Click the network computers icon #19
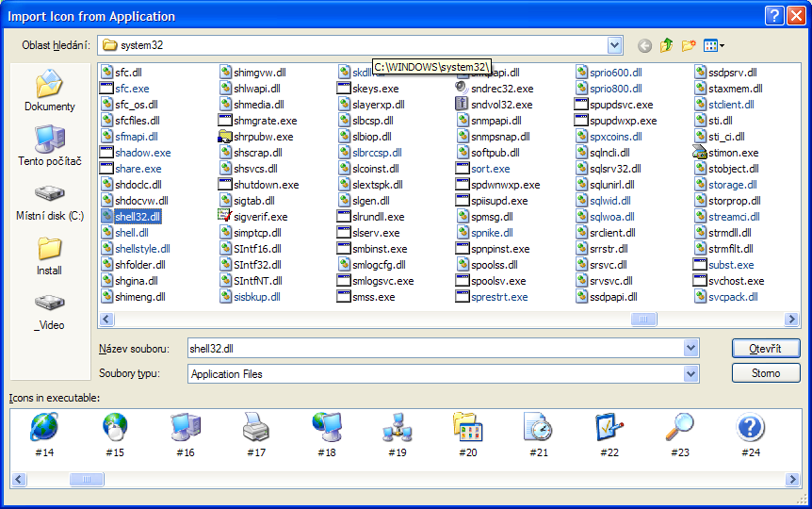The image size is (812, 509). click(x=397, y=429)
